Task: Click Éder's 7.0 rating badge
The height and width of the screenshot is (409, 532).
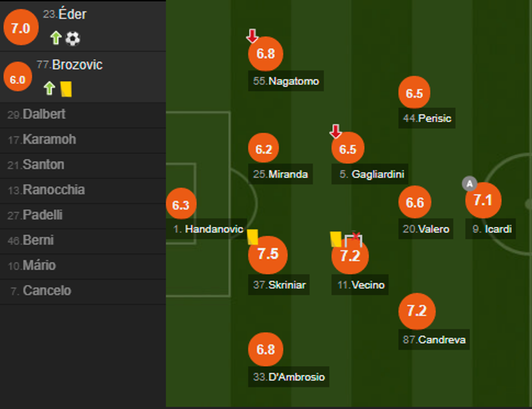Action: click(x=21, y=29)
